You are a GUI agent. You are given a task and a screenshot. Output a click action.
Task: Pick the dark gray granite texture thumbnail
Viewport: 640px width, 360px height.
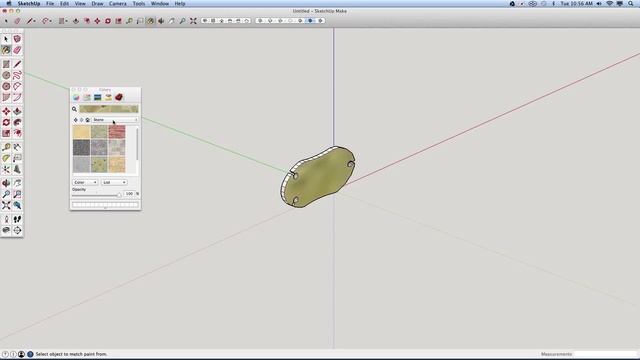click(81, 148)
